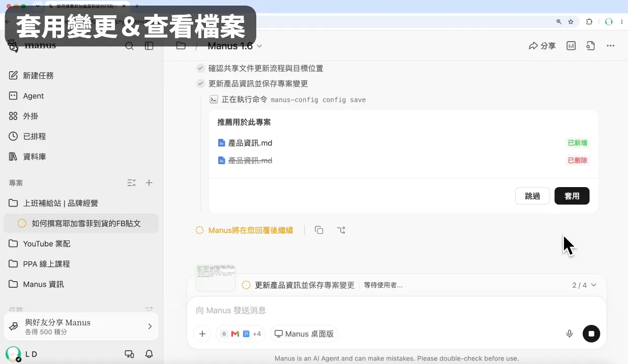The height and width of the screenshot is (364, 628).
Task: Open the search icon in sidebar header
Action: click(130, 46)
